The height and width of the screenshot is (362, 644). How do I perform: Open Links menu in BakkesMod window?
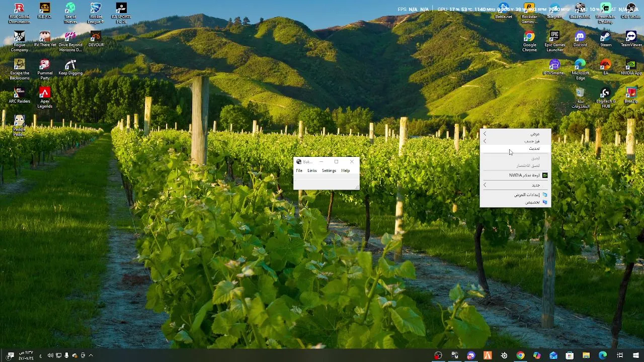coord(312,170)
